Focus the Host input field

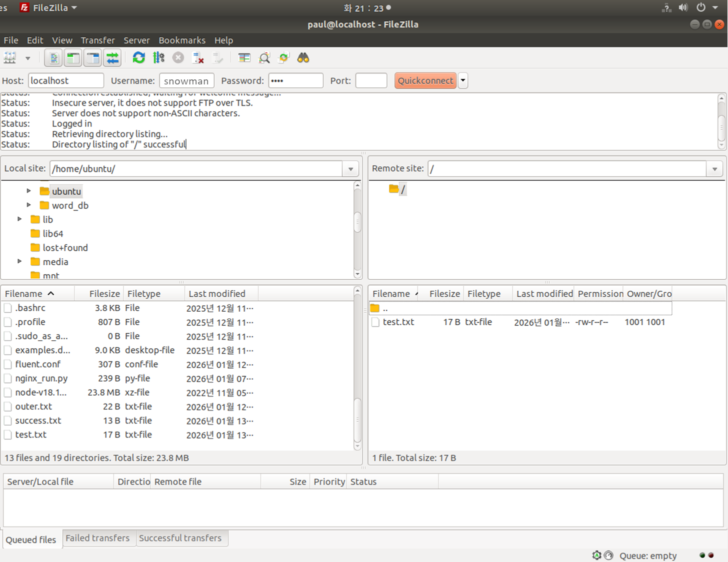coord(66,80)
